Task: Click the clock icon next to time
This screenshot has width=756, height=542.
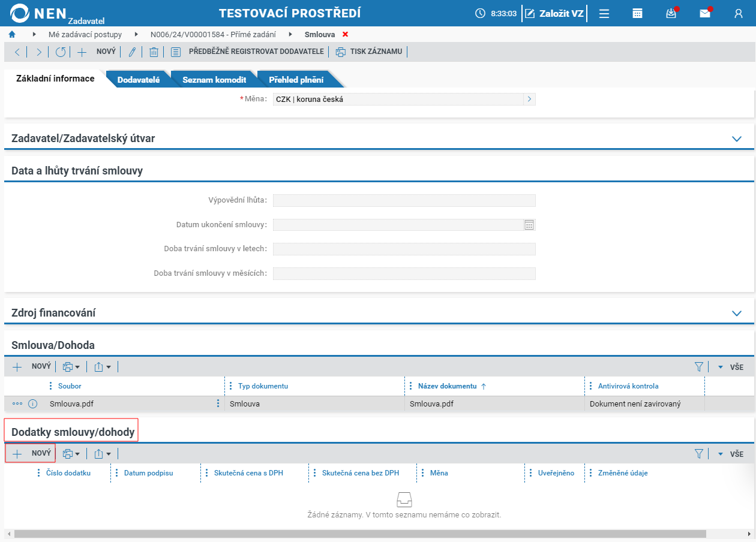Action: point(480,13)
